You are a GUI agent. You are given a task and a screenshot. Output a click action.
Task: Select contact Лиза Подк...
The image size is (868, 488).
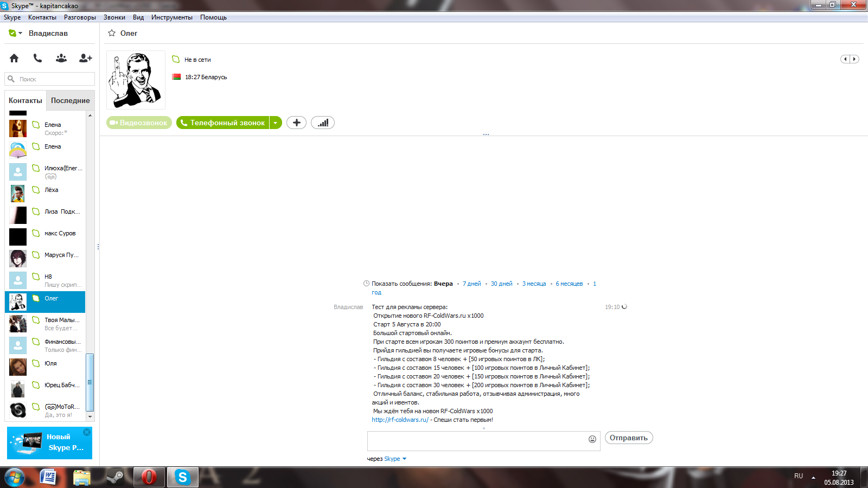45,215
